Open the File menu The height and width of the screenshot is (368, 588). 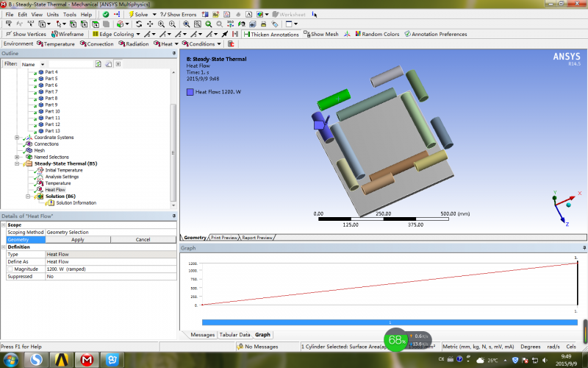[10, 14]
